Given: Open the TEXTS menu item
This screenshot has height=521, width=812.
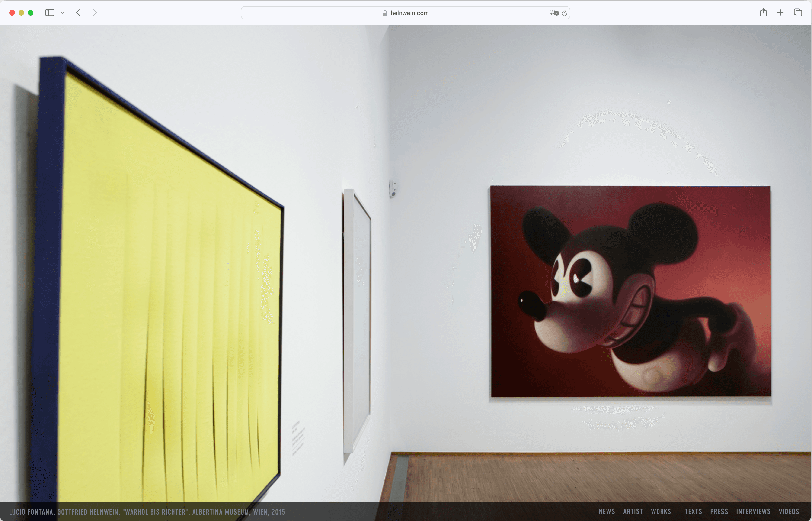Looking at the screenshot, I should click(693, 511).
